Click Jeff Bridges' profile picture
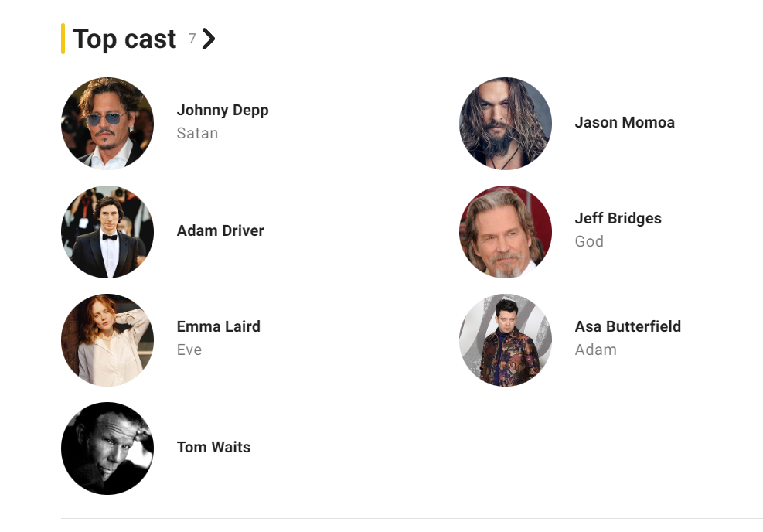 pyautogui.click(x=506, y=231)
